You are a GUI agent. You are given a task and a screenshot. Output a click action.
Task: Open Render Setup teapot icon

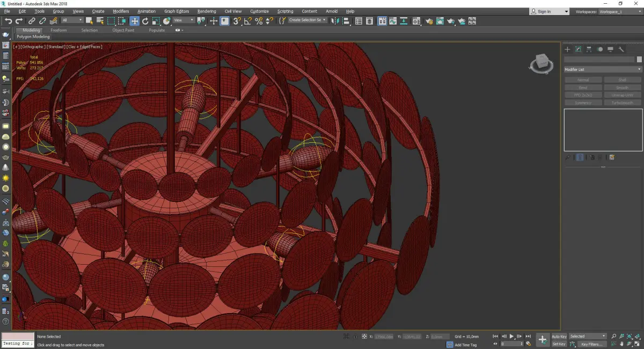coord(429,21)
